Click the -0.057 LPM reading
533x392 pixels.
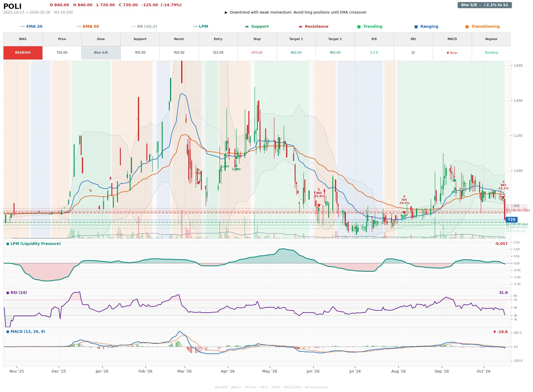click(x=501, y=244)
